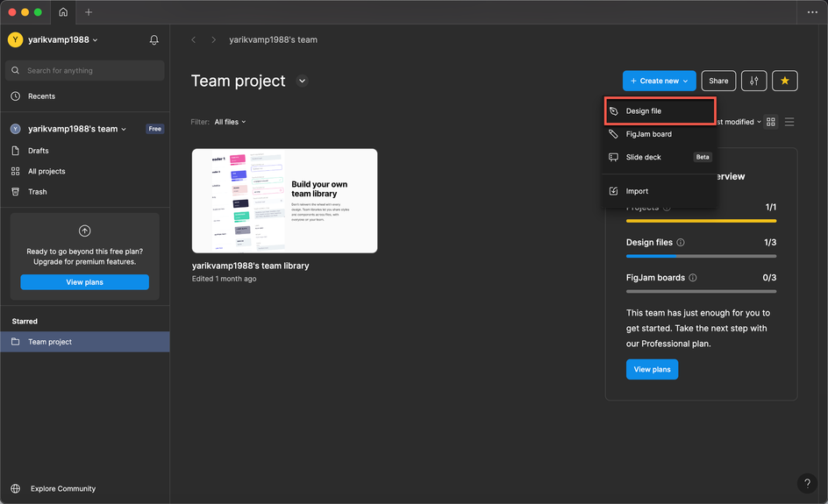Switch to grid view layout
The image size is (828, 504).
point(771,122)
